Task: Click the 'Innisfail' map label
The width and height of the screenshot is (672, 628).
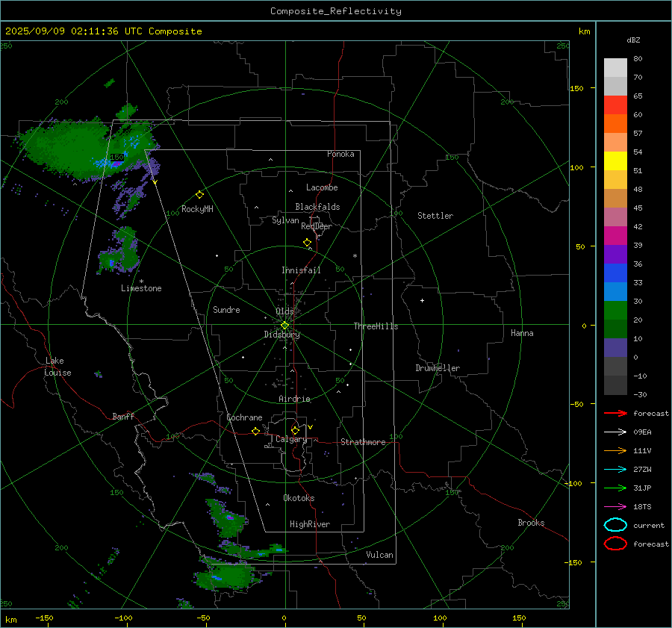Action: click(301, 270)
